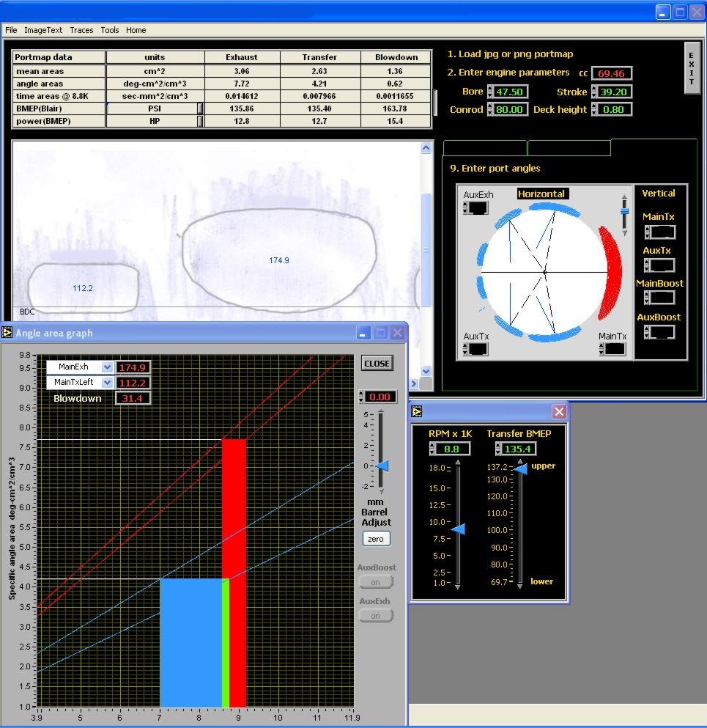Image resolution: width=707 pixels, height=728 pixels.
Task: Click the Bore value stepper arrows
Action: [490, 92]
